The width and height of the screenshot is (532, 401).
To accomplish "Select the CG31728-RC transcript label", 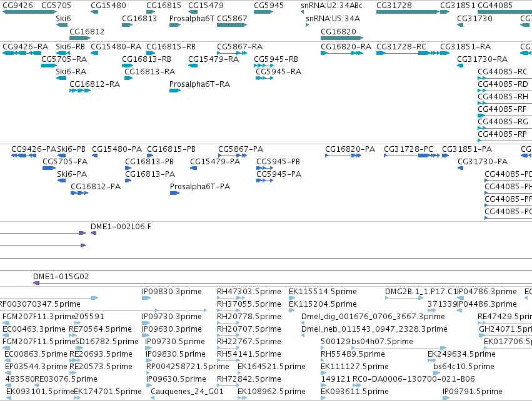I will [x=401, y=47].
